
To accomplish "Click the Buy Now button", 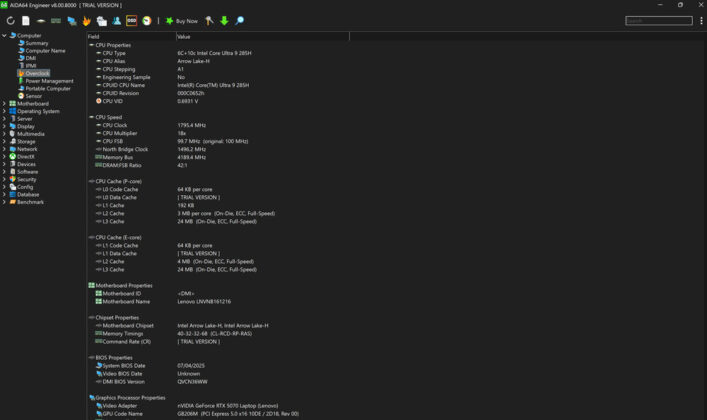I will (182, 21).
